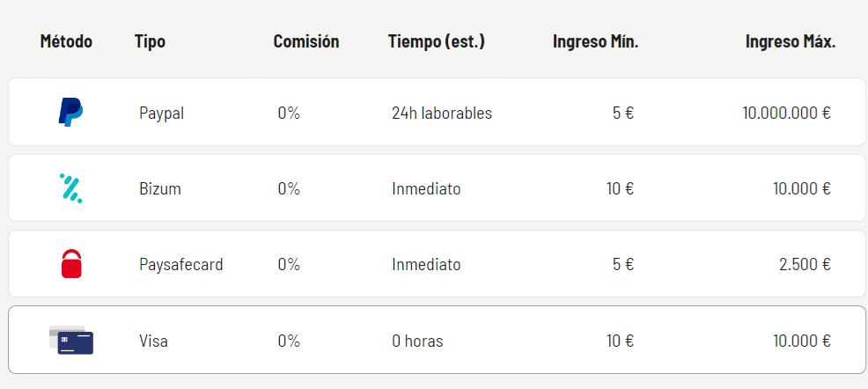Select the Paypal payment method label
868x389 pixels.
point(161,113)
